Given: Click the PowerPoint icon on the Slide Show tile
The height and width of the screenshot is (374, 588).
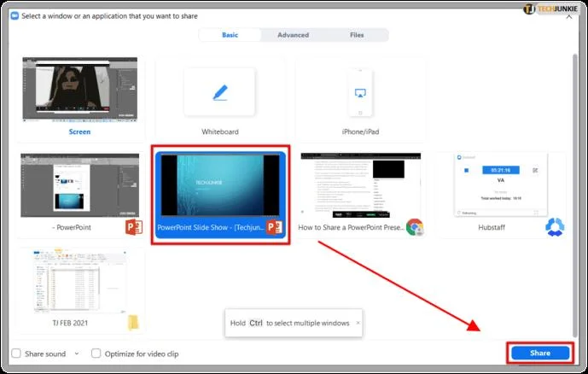Looking at the screenshot, I should pos(274,227).
